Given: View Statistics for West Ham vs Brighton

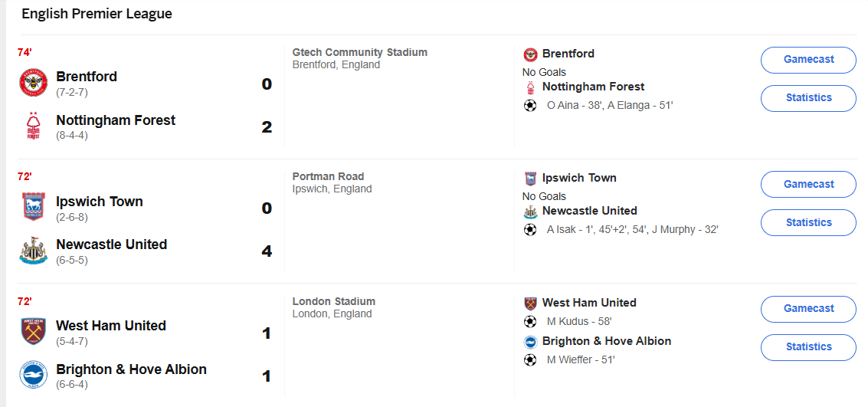Looking at the screenshot, I should tap(808, 347).
